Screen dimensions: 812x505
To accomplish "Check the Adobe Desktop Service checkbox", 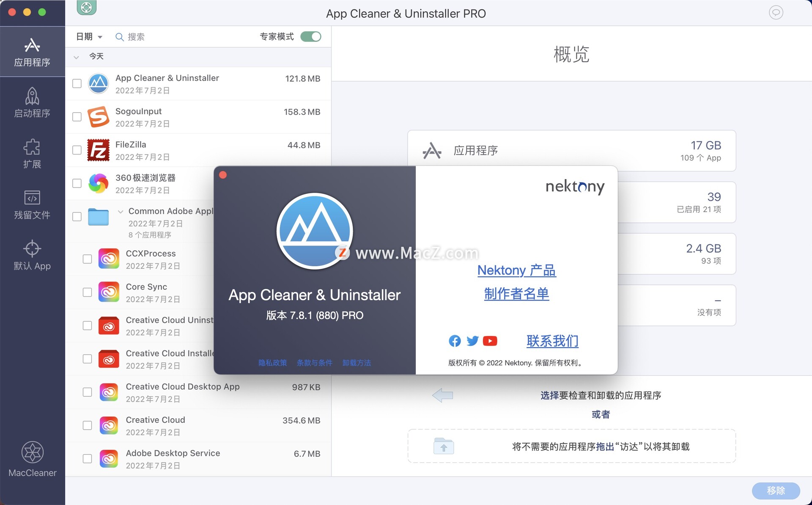I will click(x=87, y=459).
